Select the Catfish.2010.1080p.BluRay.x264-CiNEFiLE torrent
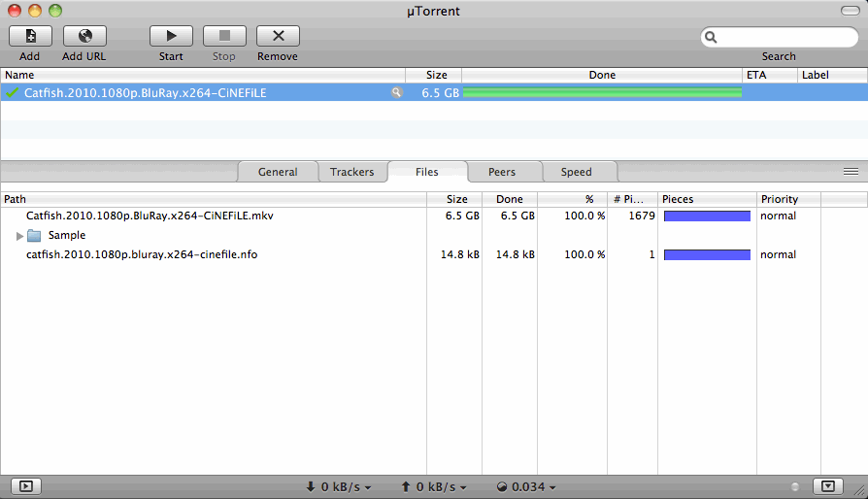This screenshot has width=868, height=499. coord(434,92)
